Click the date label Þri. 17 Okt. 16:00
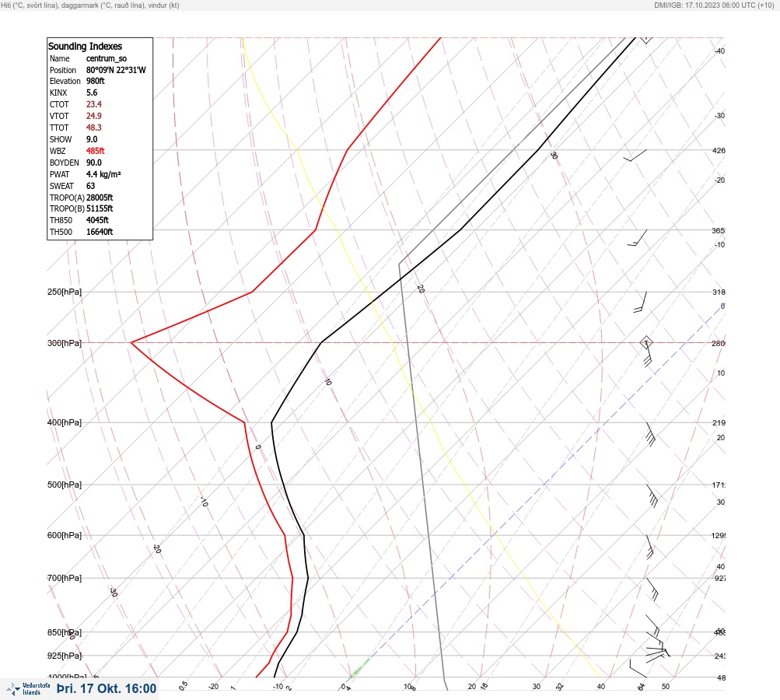Image resolution: width=780 pixels, height=700 pixels. (107, 688)
